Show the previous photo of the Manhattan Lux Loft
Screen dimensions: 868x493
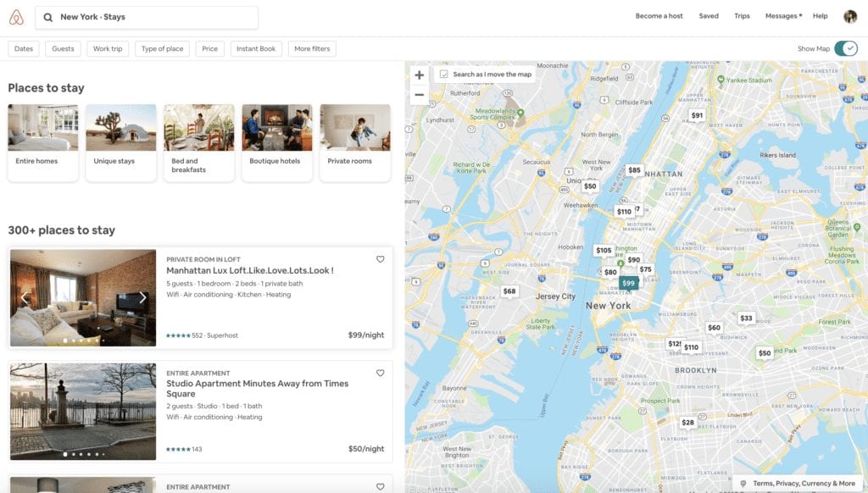point(25,297)
